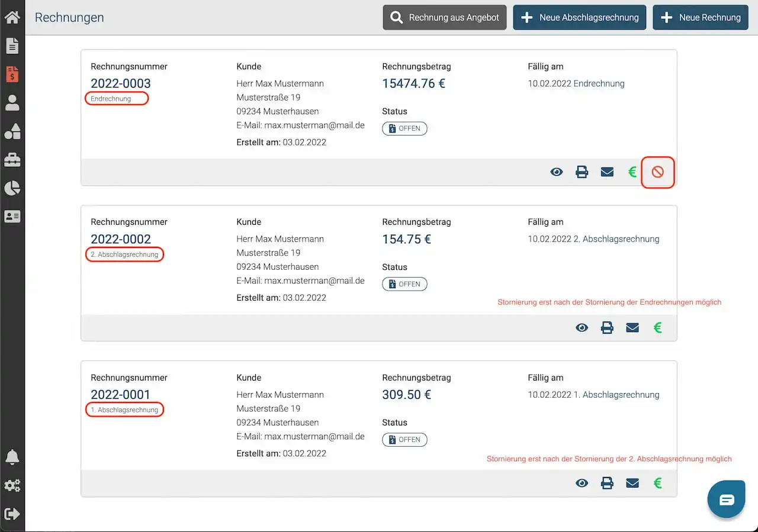Click the OFFEN status badge of invoice 2022-0002
The image size is (758, 532).
coord(404,284)
